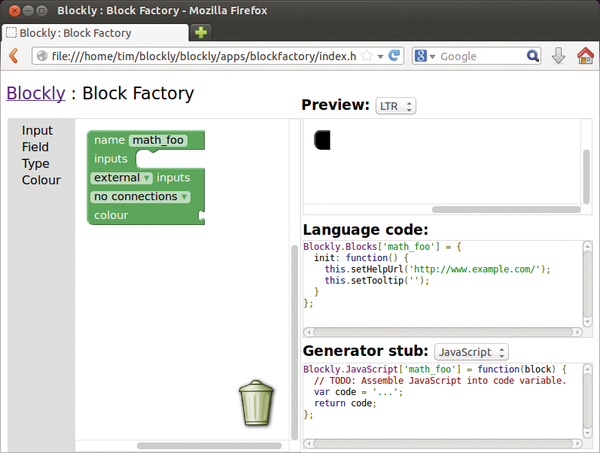Click the magnifier search icon
This screenshot has height=453, width=600.
pyautogui.click(x=533, y=56)
